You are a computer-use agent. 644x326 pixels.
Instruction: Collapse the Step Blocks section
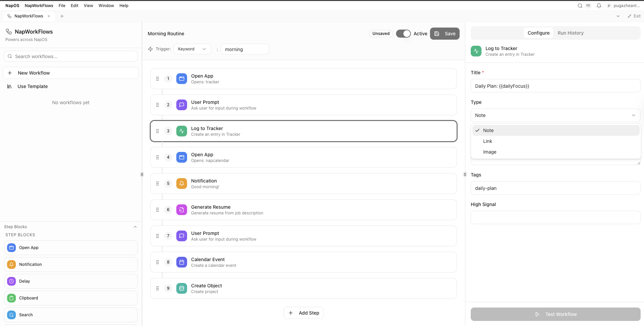click(x=135, y=227)
